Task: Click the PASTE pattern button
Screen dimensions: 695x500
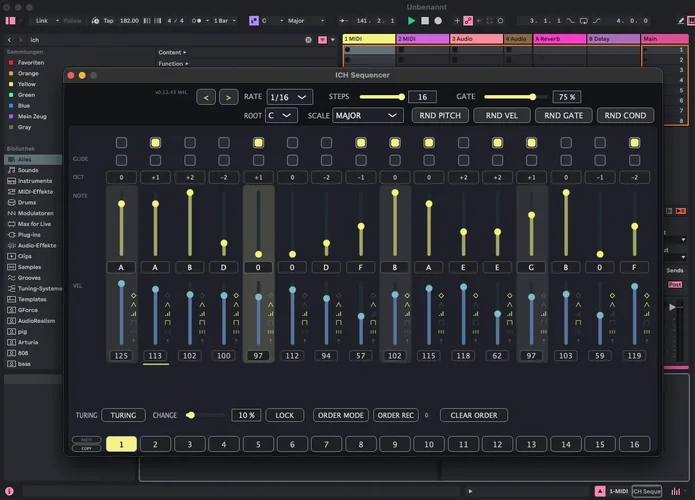Action: 86,440
